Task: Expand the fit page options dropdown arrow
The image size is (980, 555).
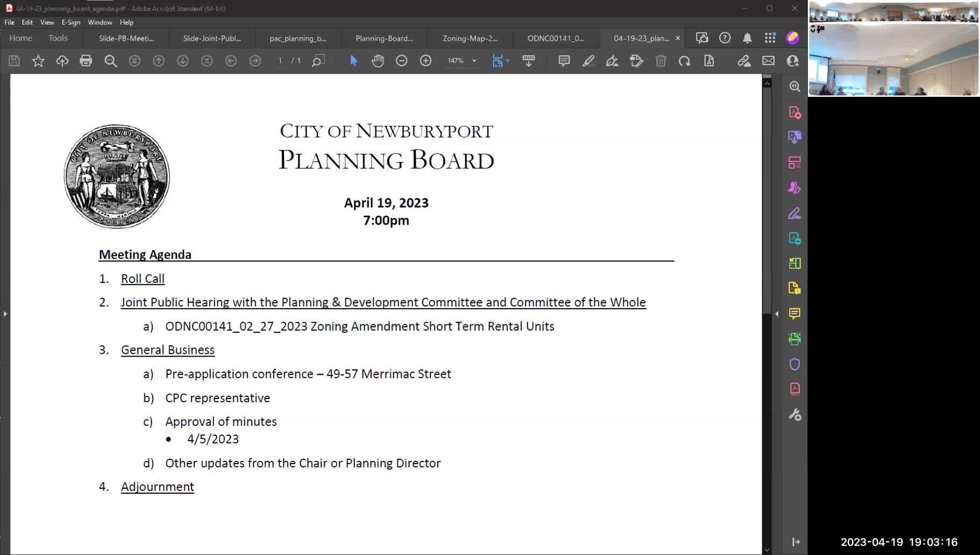Action: click(x=508, y=61)
